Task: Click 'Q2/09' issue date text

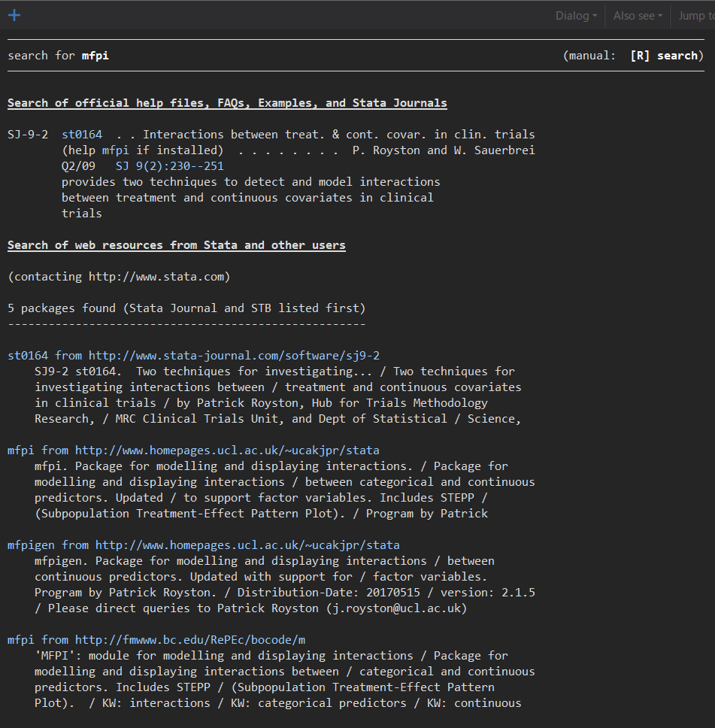Action: (78, 166)
